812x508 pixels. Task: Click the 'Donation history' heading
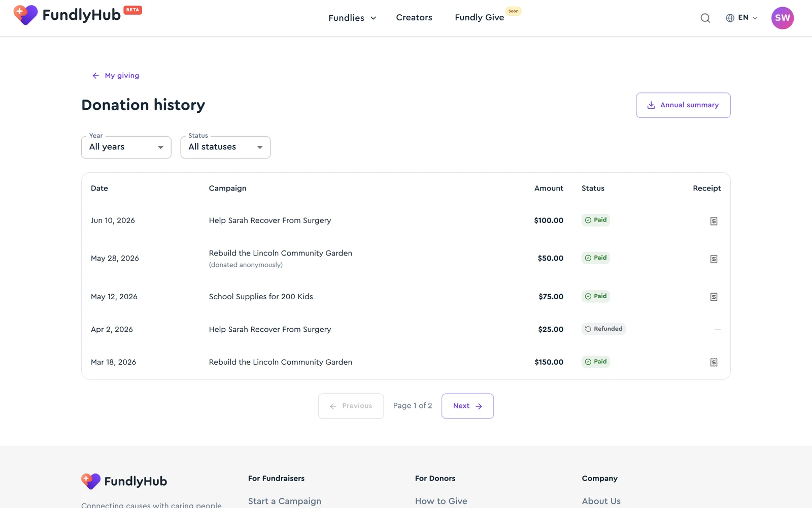[143, 105]
